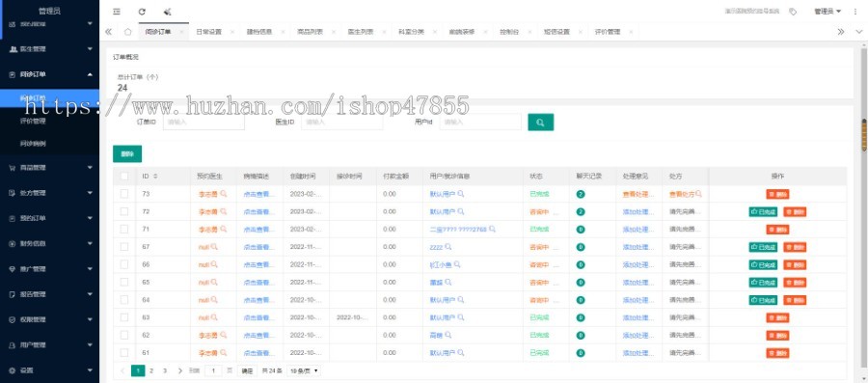Click the 设置 gear icon in sidebar
The image size is (868, 383).
[13, 370]
